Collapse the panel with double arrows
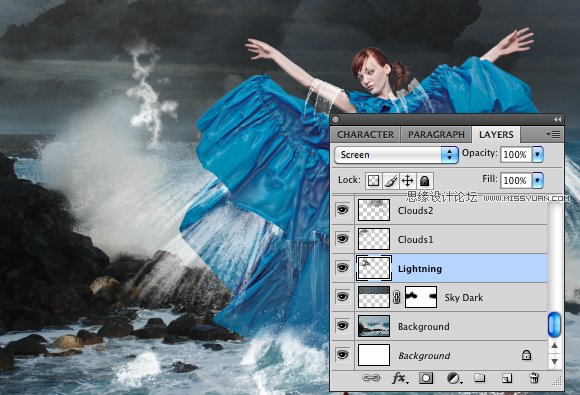 [557, 119]
